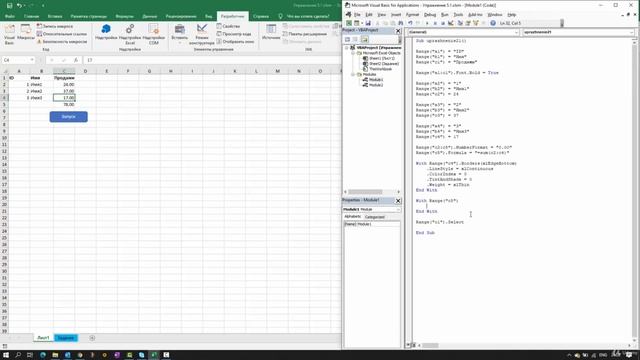Image resolution: width=640 pixels, height=360 pixels.
Task: Open Надстройки COM add-ins
Action: coord(154,34)
